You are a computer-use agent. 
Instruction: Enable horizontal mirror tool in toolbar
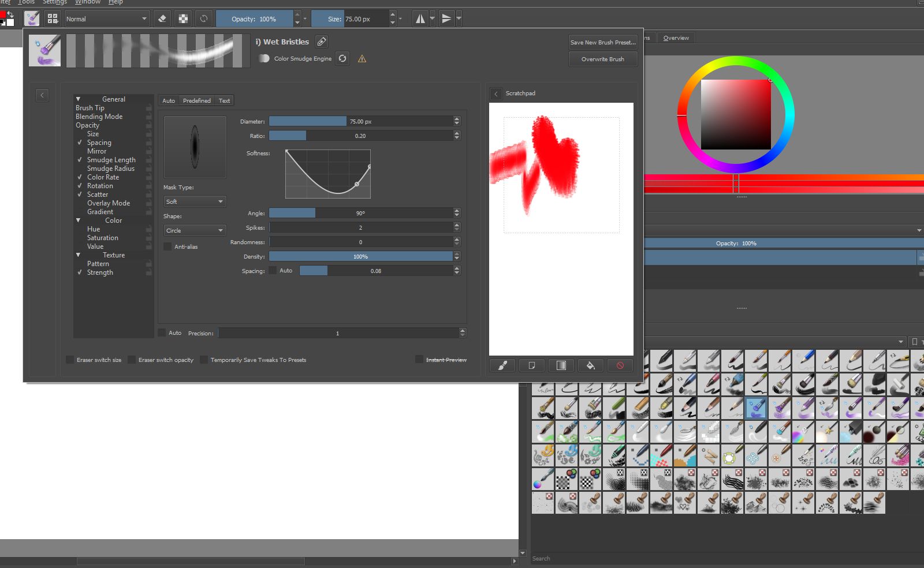click(x=420, y=19)
